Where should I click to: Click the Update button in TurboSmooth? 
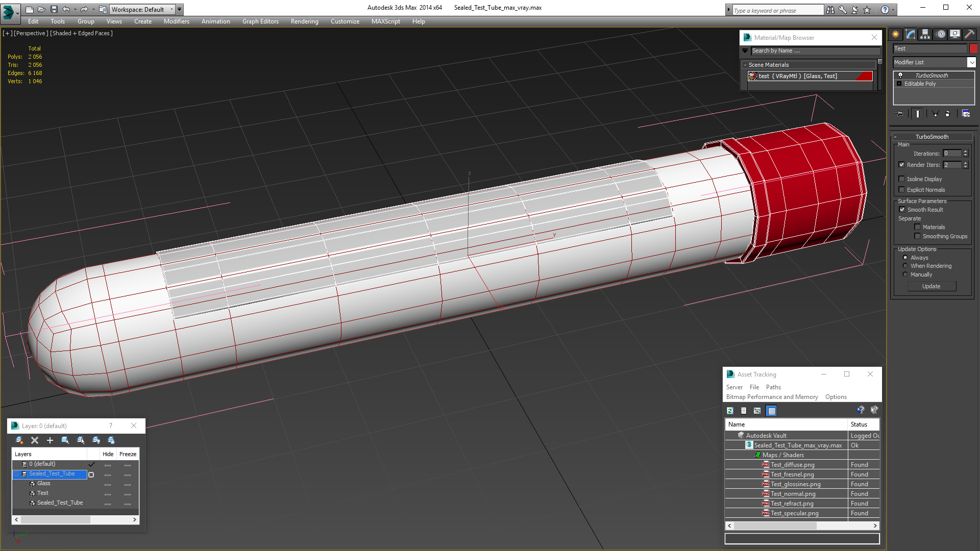pyautogui.click(x=932, y=286)
